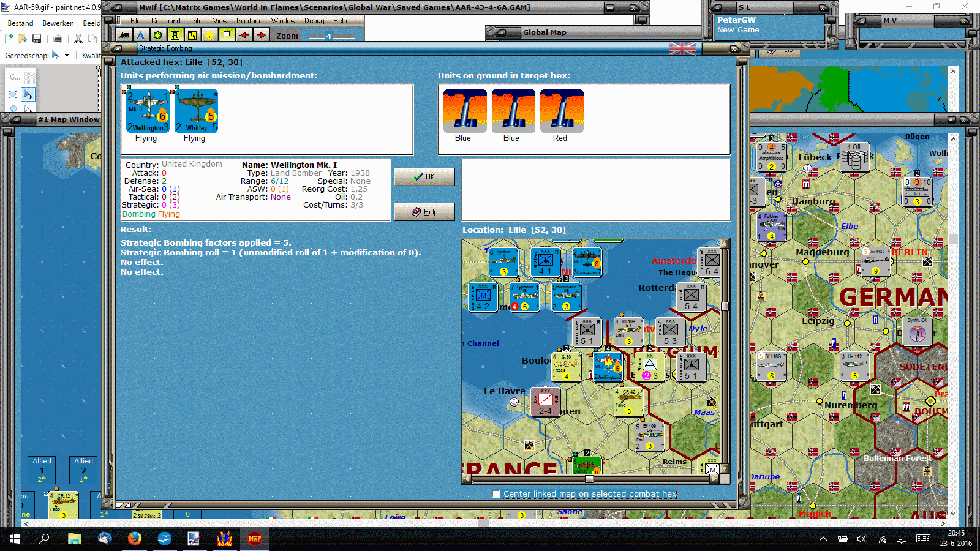The image size is (980, 551).
Task: Open the Command menu
Action: [x=166, y=21]
